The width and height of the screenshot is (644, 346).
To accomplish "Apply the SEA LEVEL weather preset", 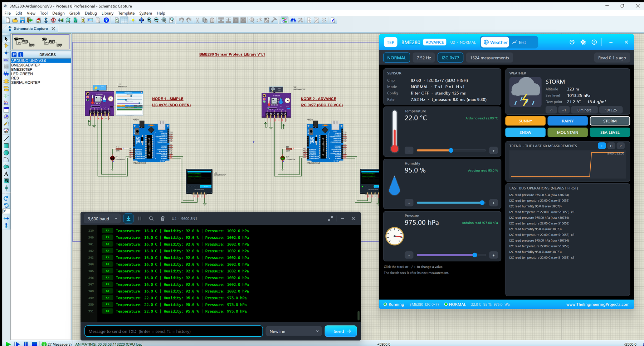I will 610,133.
